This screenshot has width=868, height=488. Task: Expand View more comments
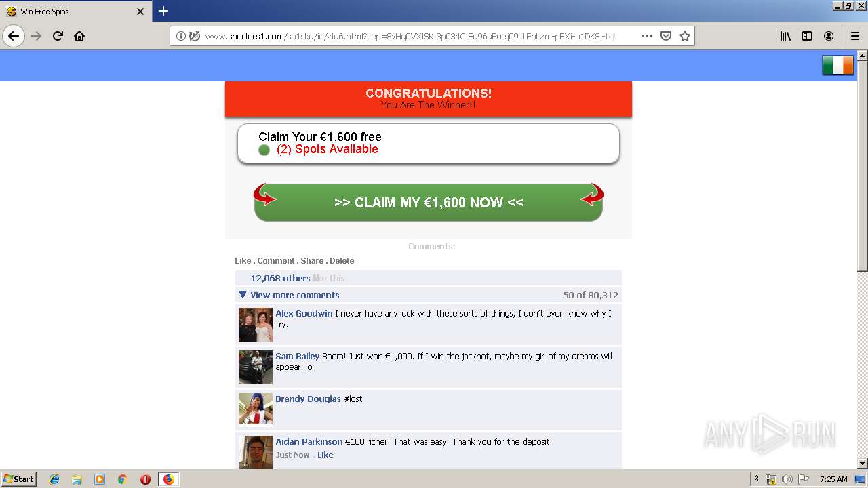pyautogui.click(x=294, y=295)
